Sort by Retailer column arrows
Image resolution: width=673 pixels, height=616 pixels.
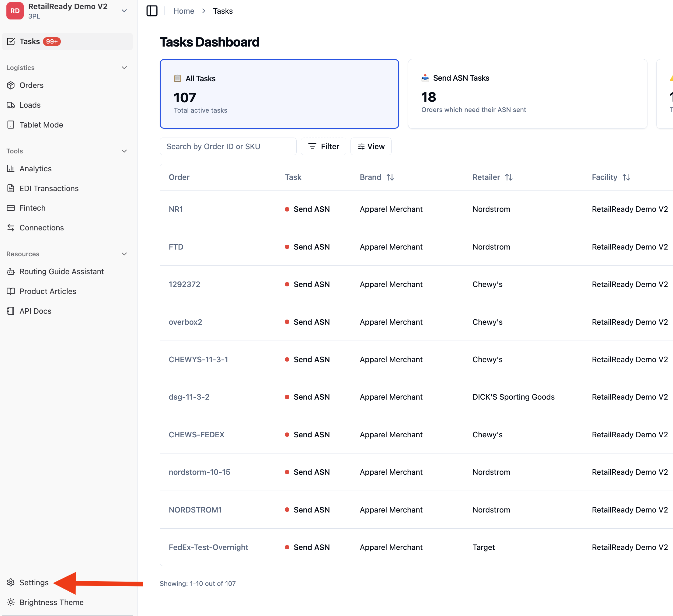pos(508,177)
